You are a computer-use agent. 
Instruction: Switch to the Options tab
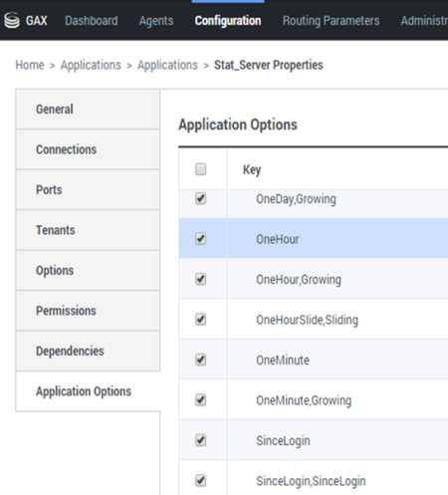(88, 271)
